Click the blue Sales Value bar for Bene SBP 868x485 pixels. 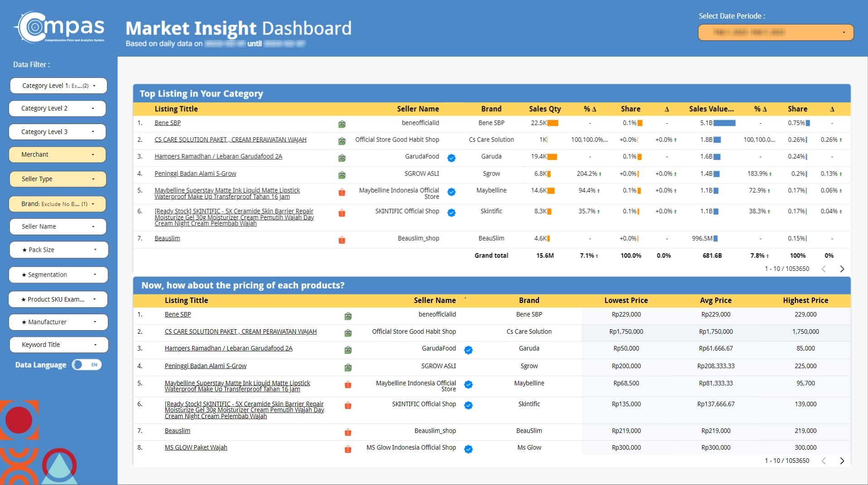(x=724, y=123)
